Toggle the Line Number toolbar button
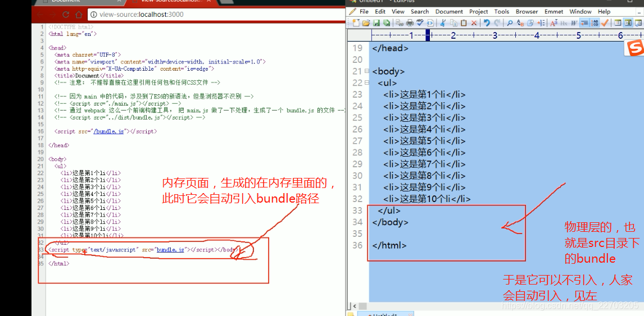This screenshot has width=644, height=316. click(x=595, y=23)
